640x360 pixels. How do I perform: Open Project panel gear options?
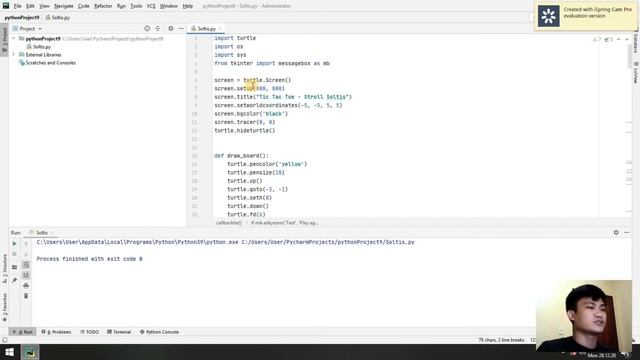[x=171, y=29]
